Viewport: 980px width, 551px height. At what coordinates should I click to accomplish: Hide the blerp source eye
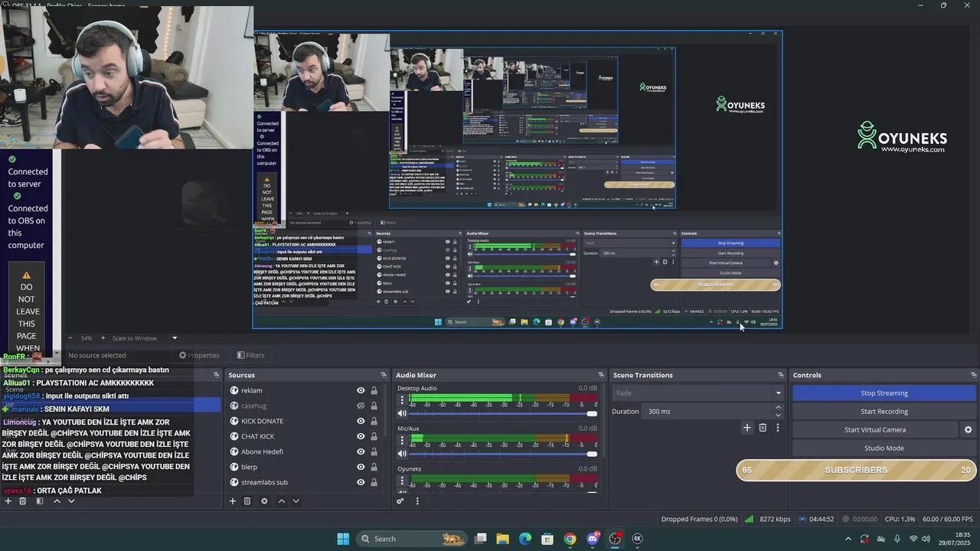tap(361, 467)
